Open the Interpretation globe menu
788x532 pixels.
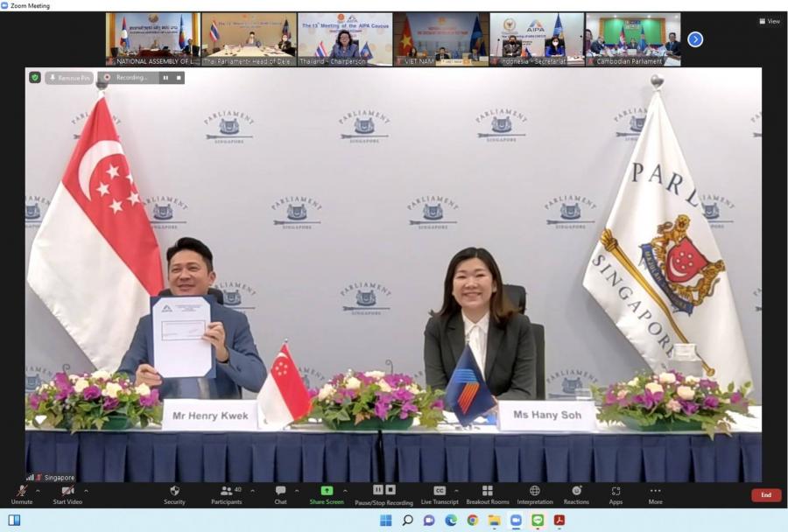click(534, 494)
